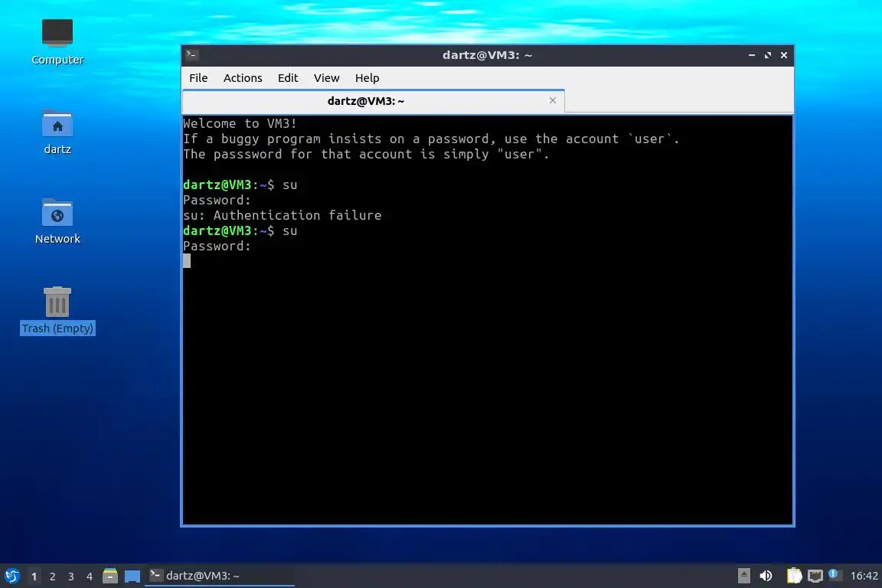The image size is (882, 588).
Task: Close the dartz@VM3 terminal tab
Action: [x=552, y=100]
